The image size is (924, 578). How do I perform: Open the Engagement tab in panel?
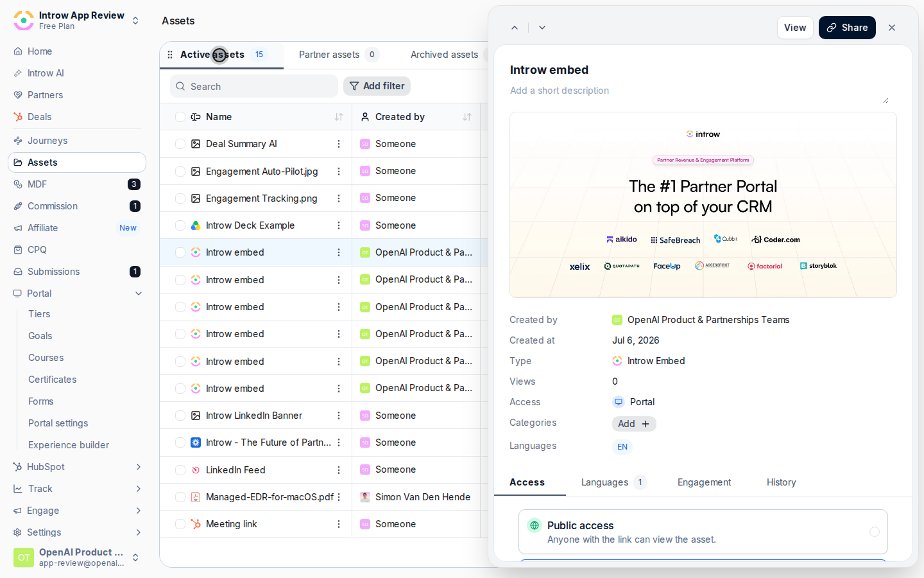coord(704,482)
